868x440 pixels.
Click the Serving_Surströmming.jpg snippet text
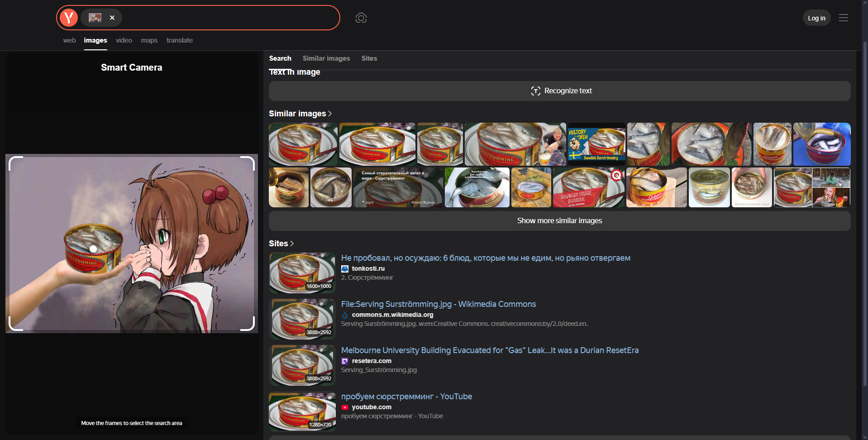click(x=379, y=370)
